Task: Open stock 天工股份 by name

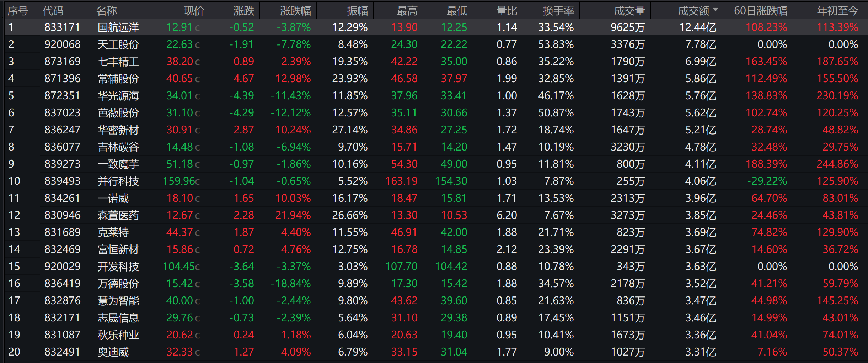Action: (118, 44)
